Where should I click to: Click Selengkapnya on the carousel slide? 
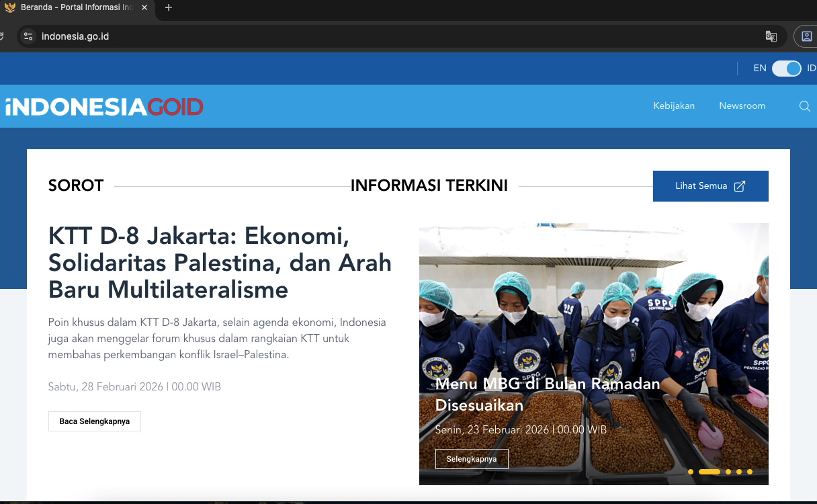click(x=472, y=458)
